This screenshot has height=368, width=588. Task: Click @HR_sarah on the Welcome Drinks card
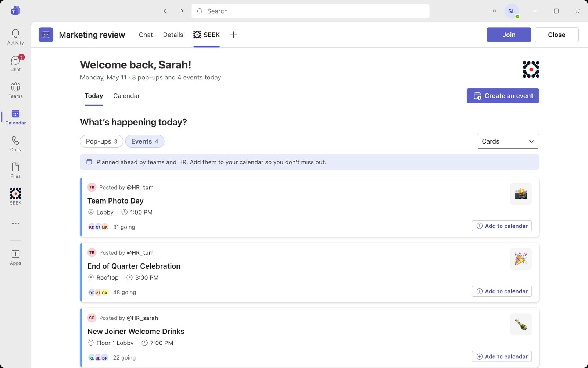[x=142, y=318]
